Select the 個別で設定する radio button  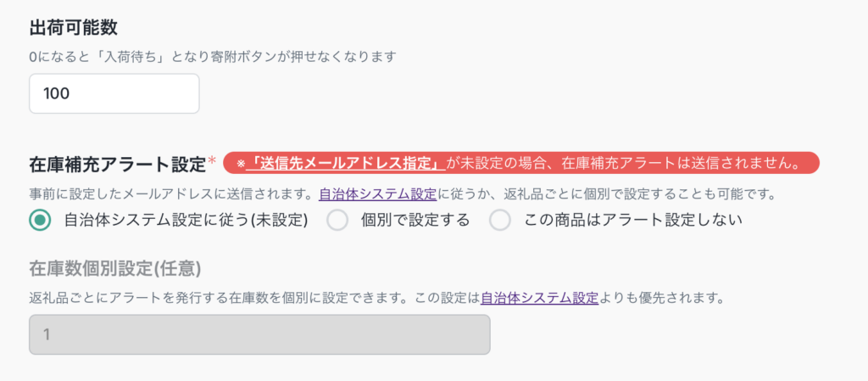coord(337,221)
